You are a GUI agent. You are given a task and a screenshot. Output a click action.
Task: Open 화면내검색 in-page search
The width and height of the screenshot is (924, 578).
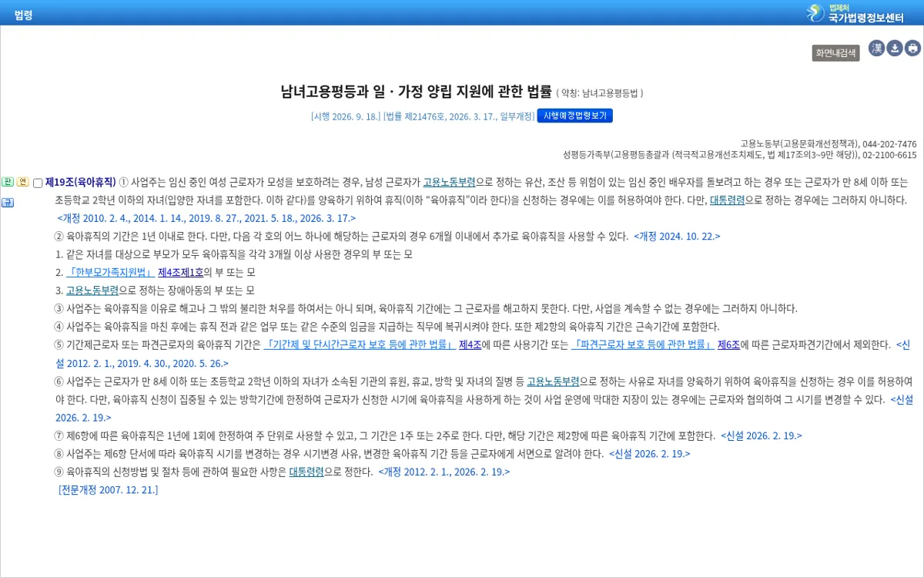(835, 53)
